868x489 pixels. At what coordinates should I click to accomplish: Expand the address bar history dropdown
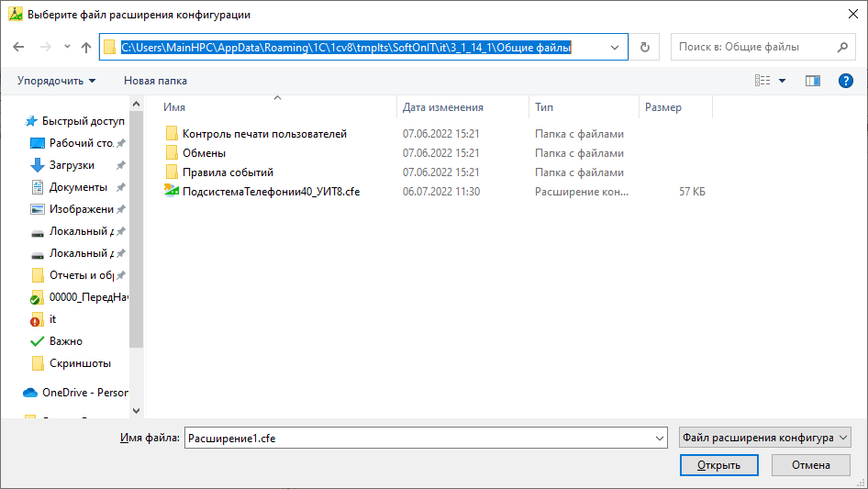614,47
